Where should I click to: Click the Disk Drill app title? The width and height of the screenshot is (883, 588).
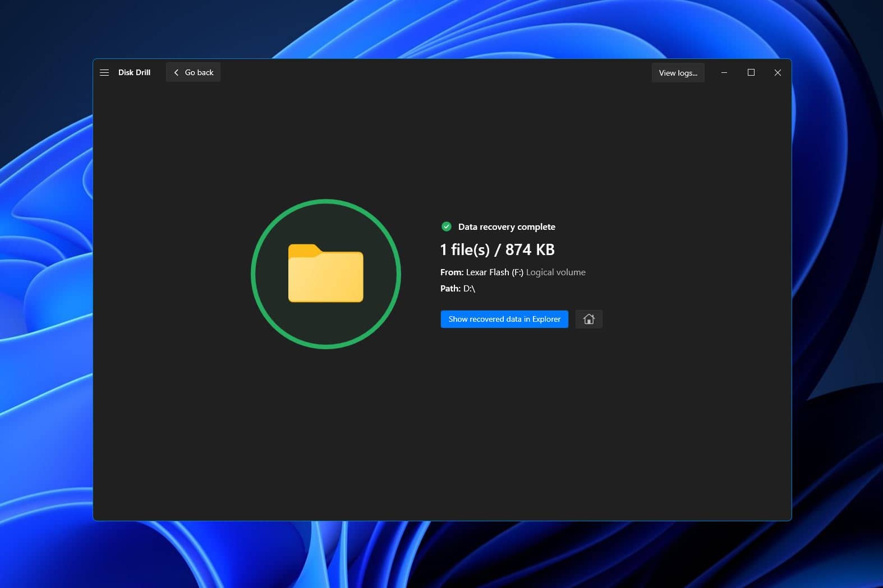(x=134, y=72)
